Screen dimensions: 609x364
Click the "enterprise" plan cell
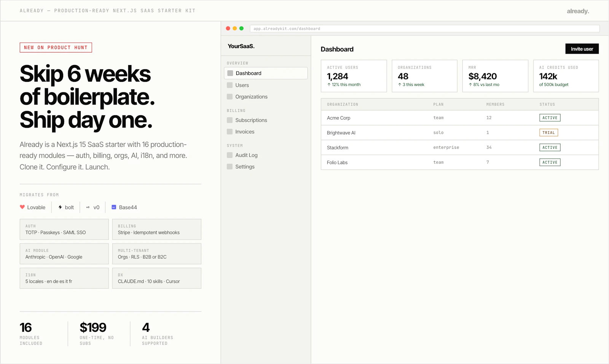tap(446, 148)
